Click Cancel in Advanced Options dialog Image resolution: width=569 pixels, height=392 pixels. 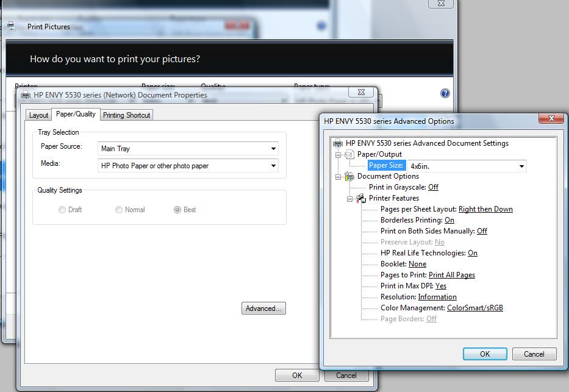click(x=534, y=354)
